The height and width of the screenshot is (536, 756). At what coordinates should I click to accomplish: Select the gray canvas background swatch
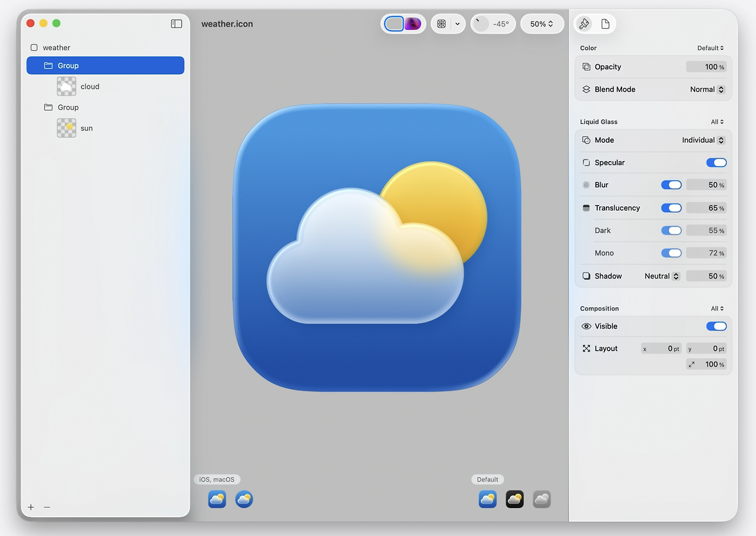coord(394,24)
